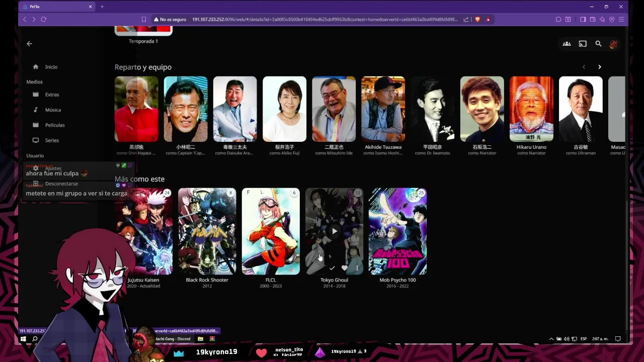644x362 pixels.
Task: Mark Tokyo Ghoul as watched with the checkmark
Action: pos(332,268)
